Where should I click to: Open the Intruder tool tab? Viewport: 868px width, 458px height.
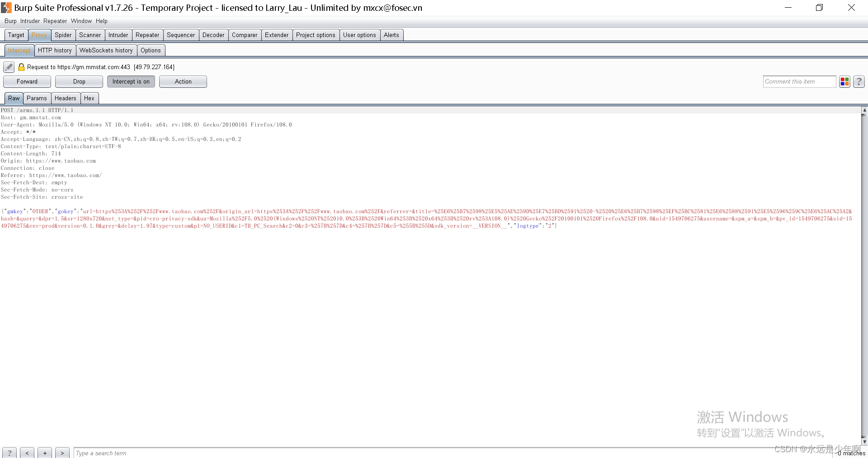(x=118, y=35)
